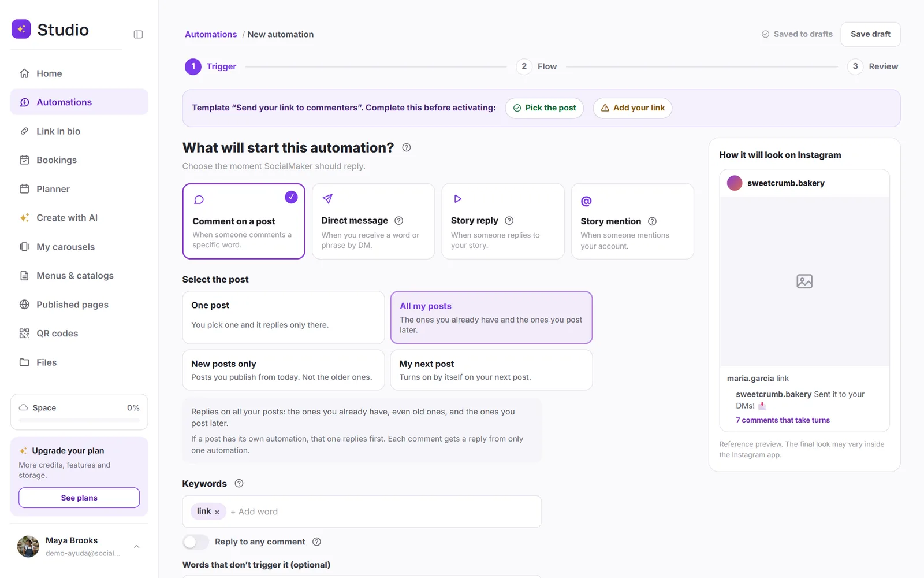Expand the Maya Brooks account menu
This screenshot has height=578, width=924.
tap(137, 547)
